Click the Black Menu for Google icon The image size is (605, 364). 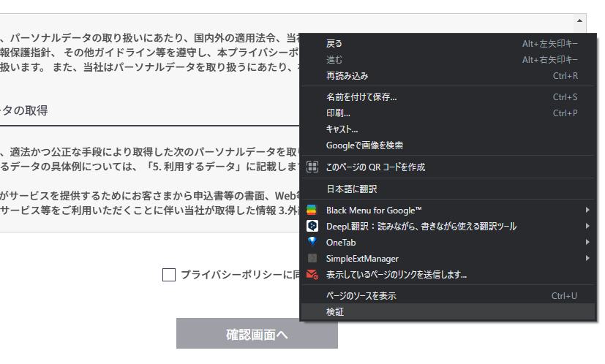(312, 210)
